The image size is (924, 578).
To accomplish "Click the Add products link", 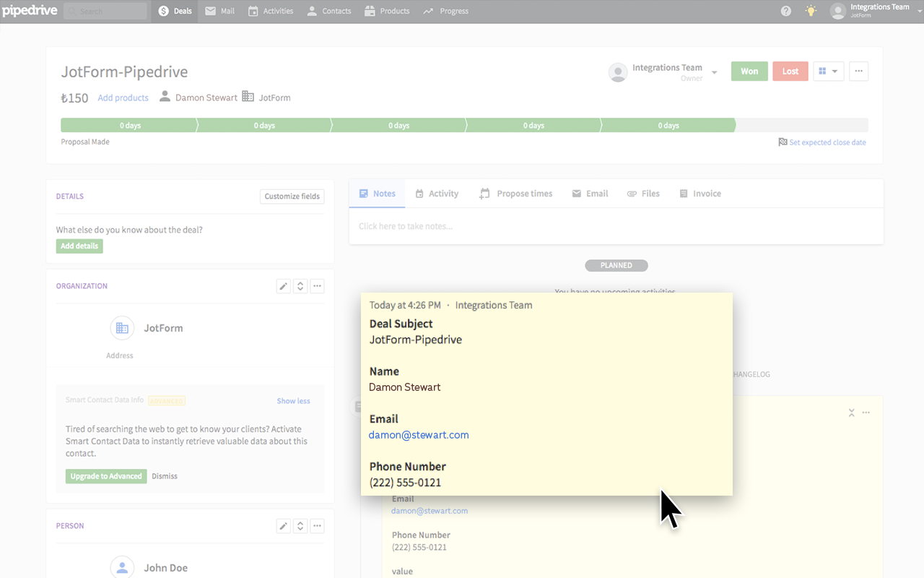I will click(123, 98).
